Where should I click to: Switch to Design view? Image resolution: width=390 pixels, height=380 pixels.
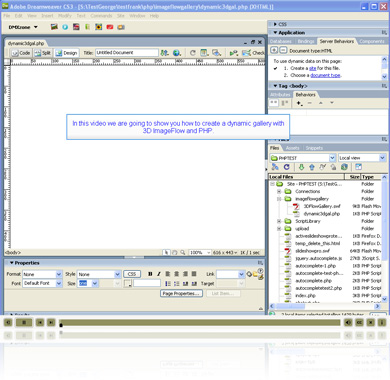click(x=66, y=53)
